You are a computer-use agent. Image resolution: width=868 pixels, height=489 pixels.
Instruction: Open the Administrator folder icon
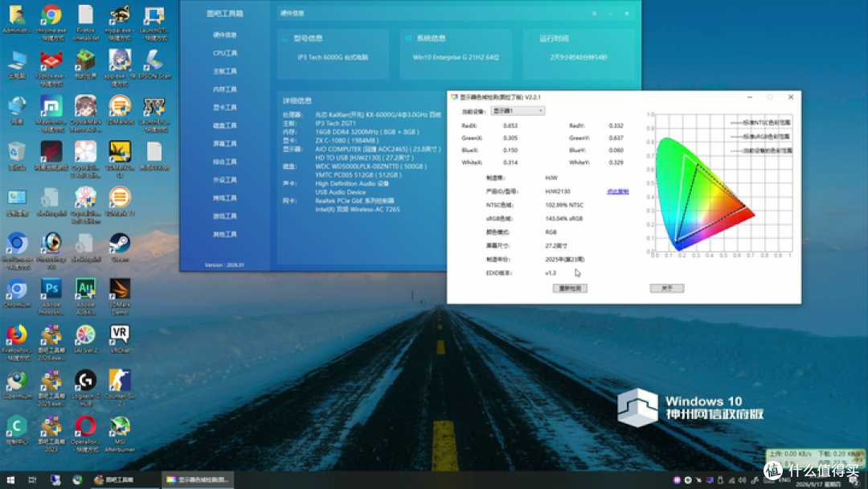click(17, 19)
